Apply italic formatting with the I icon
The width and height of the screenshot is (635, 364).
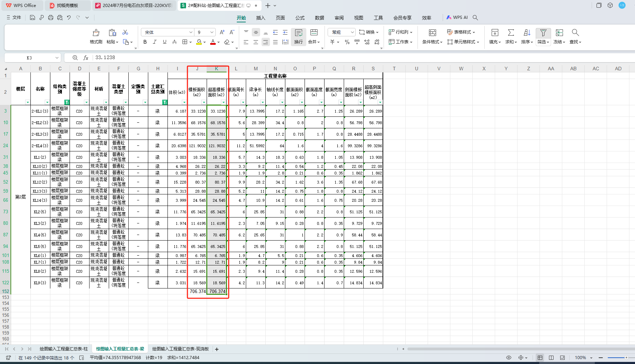click(155, 42)
